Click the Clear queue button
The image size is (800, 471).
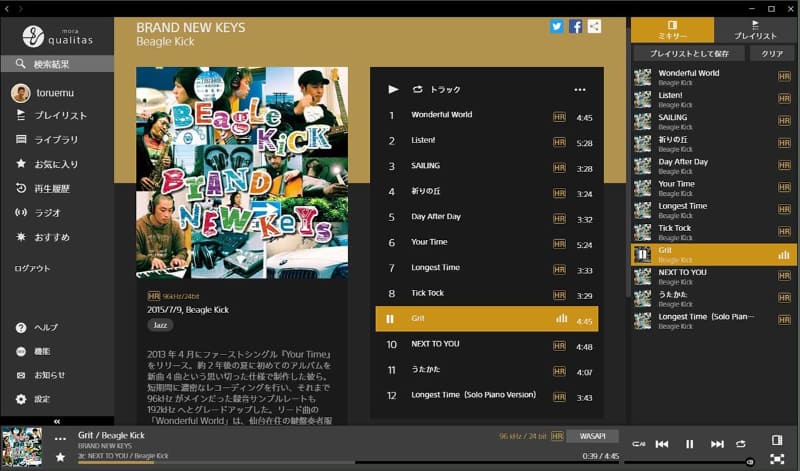(x=772, y=54)
